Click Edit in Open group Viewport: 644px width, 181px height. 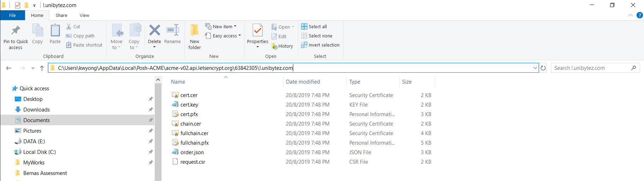pos(279,36)
